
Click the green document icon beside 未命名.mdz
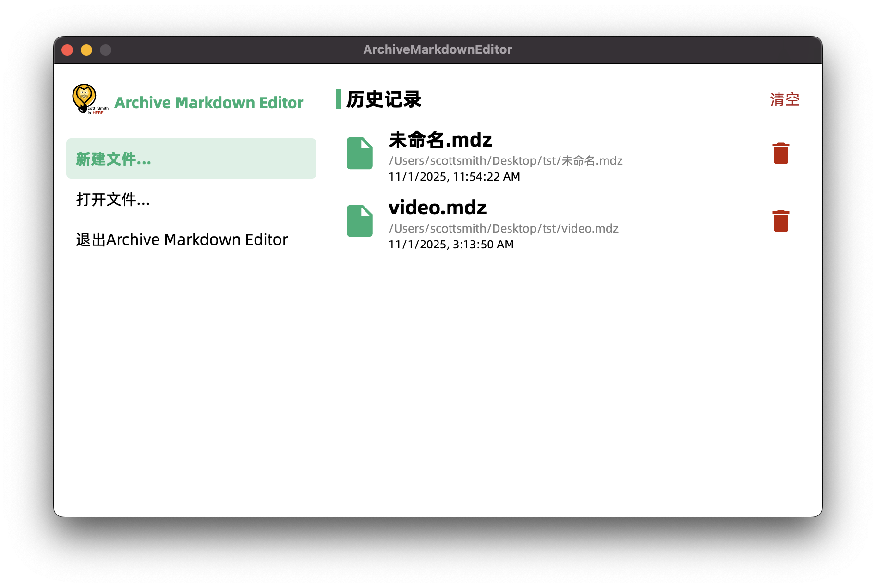coord(360,153)
